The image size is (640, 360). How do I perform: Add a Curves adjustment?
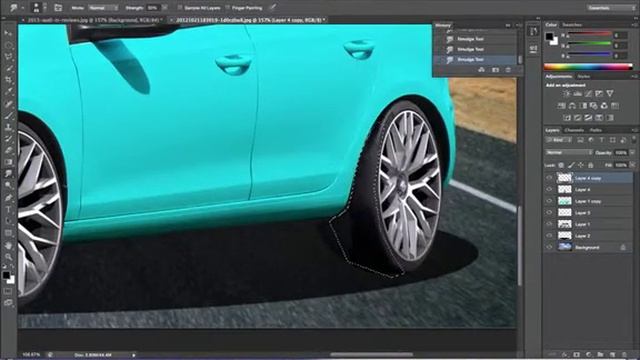pos(588,94)
